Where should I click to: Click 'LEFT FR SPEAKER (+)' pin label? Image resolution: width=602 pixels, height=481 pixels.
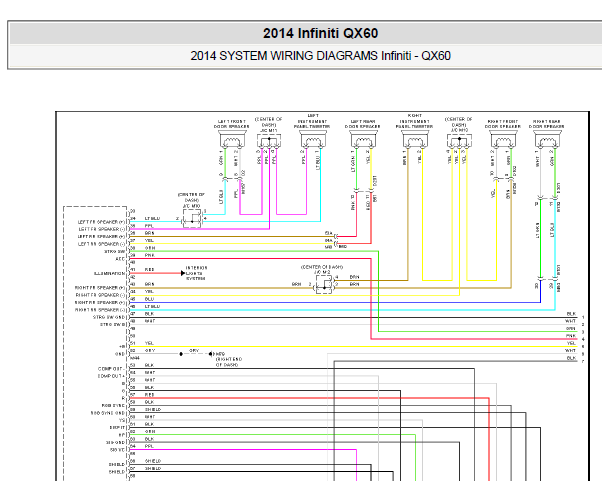click(101, 222)
